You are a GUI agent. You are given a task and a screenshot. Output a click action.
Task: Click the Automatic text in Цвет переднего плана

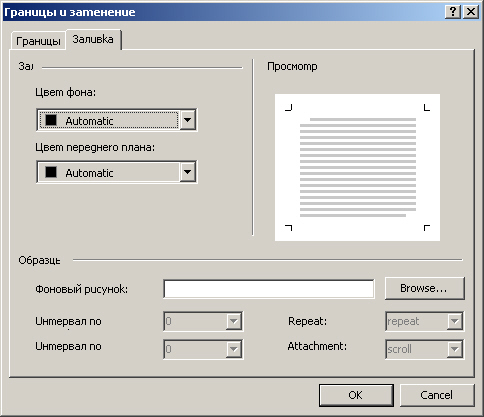click(89, 173)
